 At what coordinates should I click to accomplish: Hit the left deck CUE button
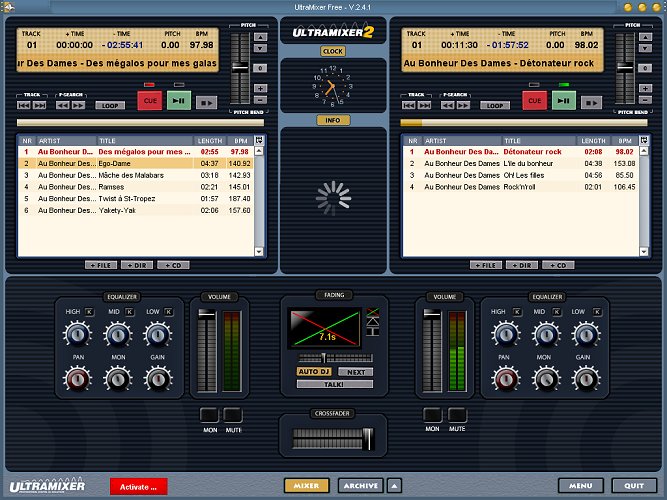[150, 101]
